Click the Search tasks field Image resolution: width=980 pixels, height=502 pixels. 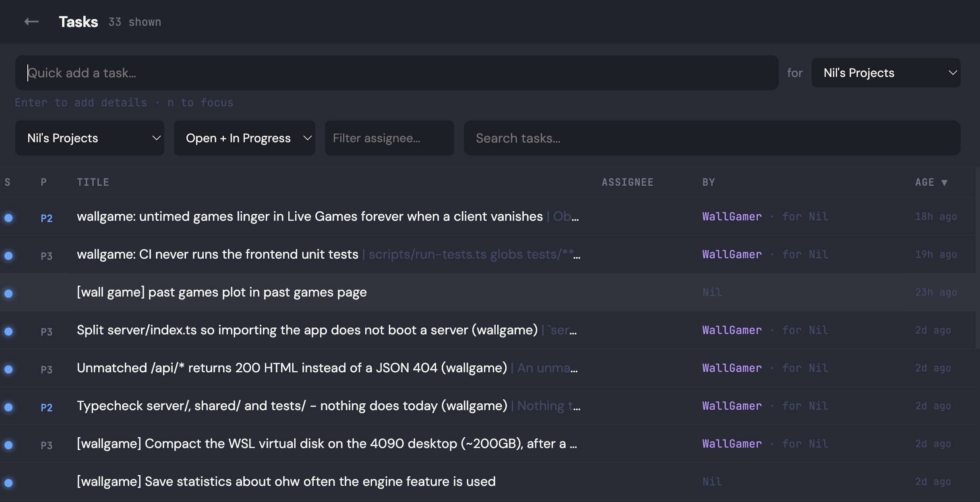tap(712, 138)
